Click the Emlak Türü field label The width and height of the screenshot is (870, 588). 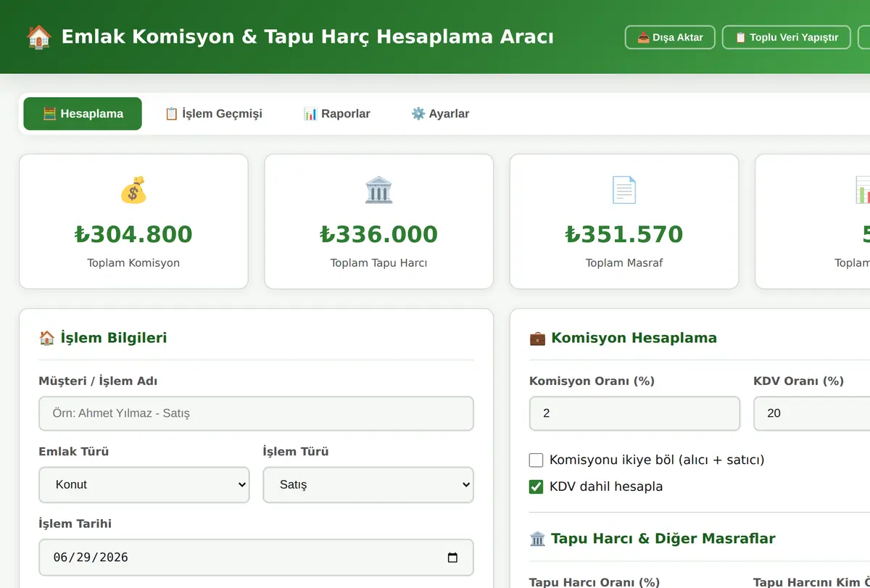74,452
